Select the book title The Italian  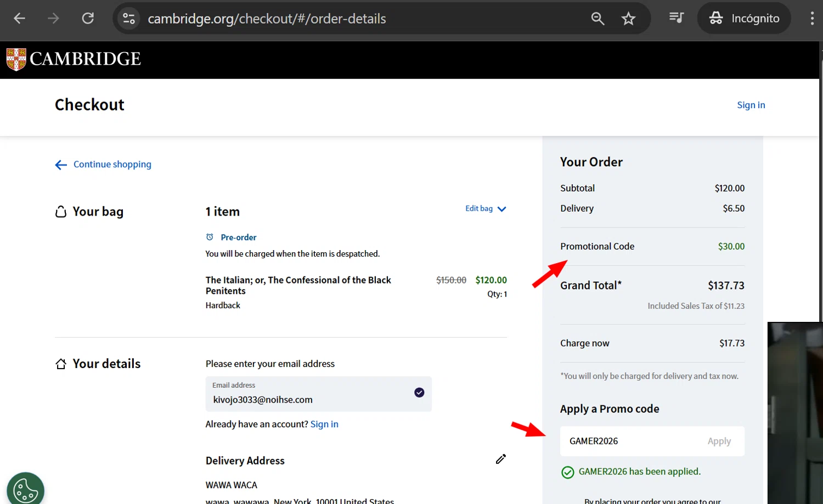(298, 285)
